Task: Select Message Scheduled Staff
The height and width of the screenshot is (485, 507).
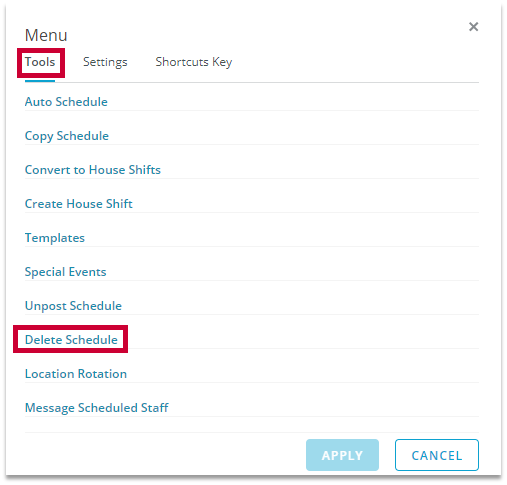Action: (97, 408)
